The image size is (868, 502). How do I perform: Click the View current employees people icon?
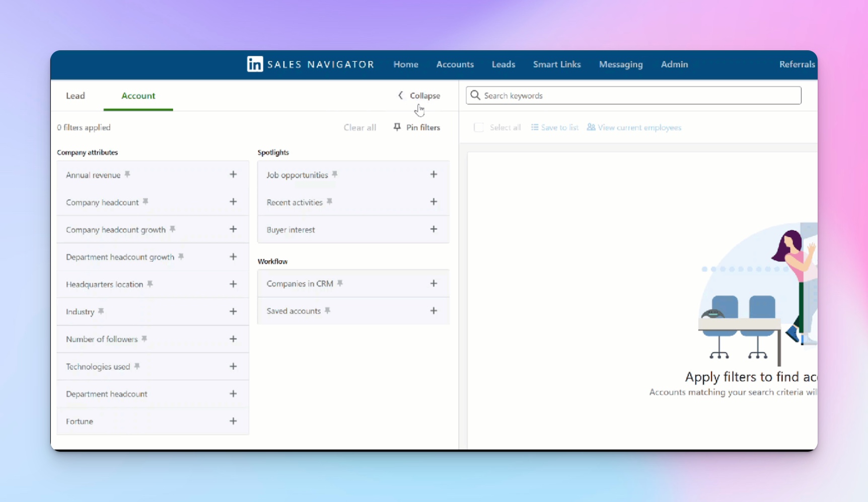coord(591,127)
